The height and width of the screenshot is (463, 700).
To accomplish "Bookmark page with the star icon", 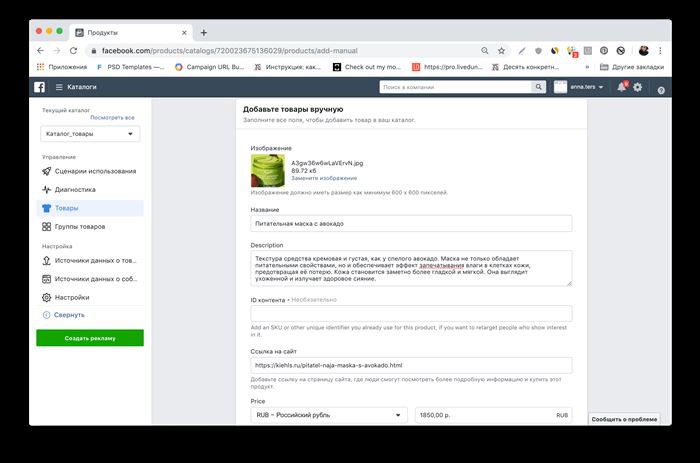I will coord(501,50).
